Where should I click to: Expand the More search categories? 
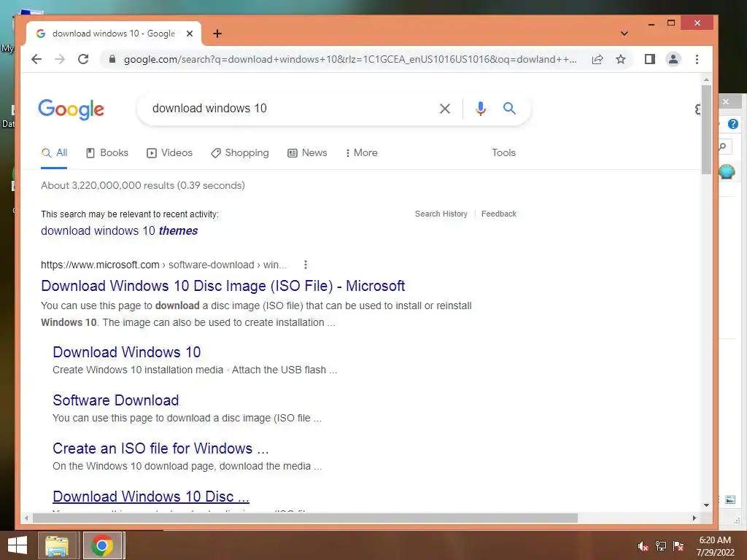(x=362, y=153)
